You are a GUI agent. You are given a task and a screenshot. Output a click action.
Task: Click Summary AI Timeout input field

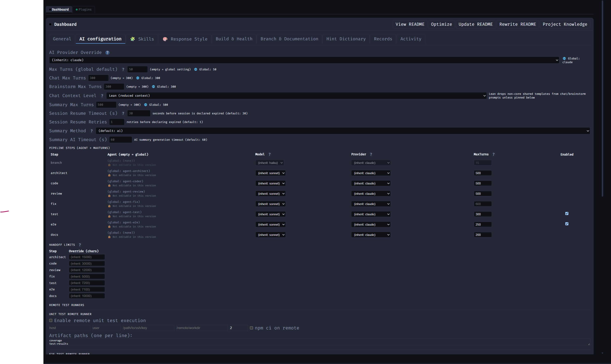tap(120, 140)
